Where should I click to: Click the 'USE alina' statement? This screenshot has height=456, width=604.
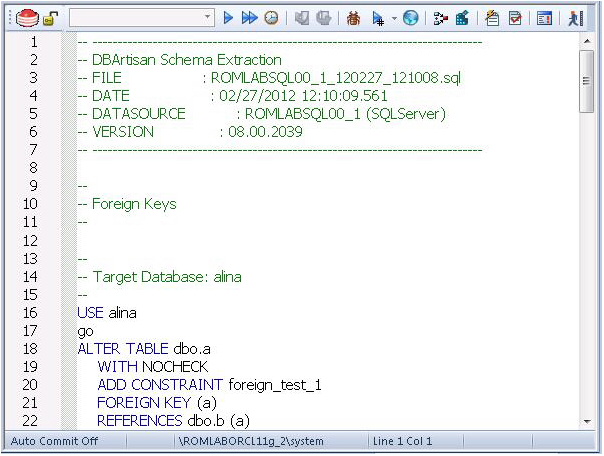coord(107,313)
